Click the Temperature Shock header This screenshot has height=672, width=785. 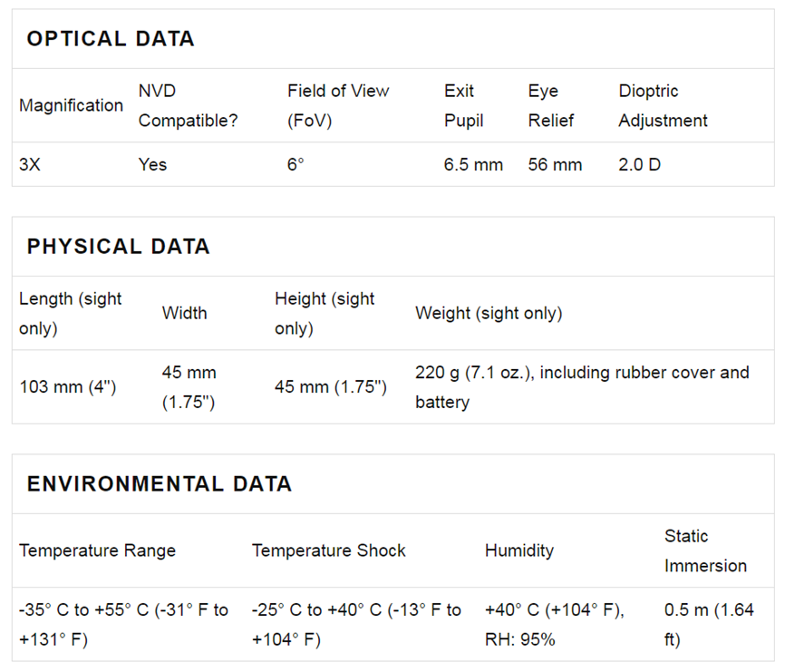click(328, 550)
